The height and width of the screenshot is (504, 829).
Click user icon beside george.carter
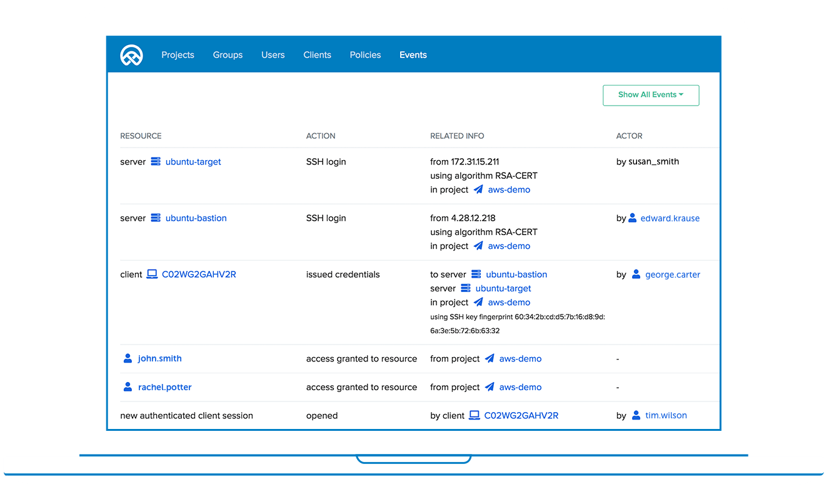[636, 274]
